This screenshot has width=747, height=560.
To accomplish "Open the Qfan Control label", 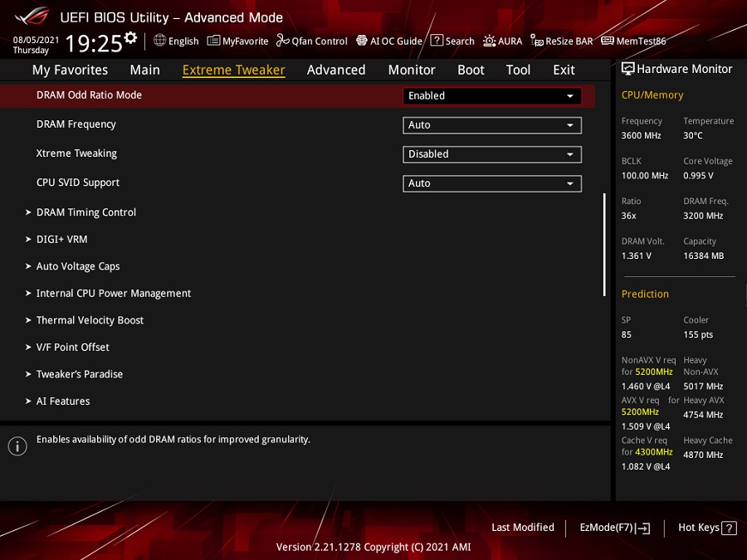I will [320, 41].
